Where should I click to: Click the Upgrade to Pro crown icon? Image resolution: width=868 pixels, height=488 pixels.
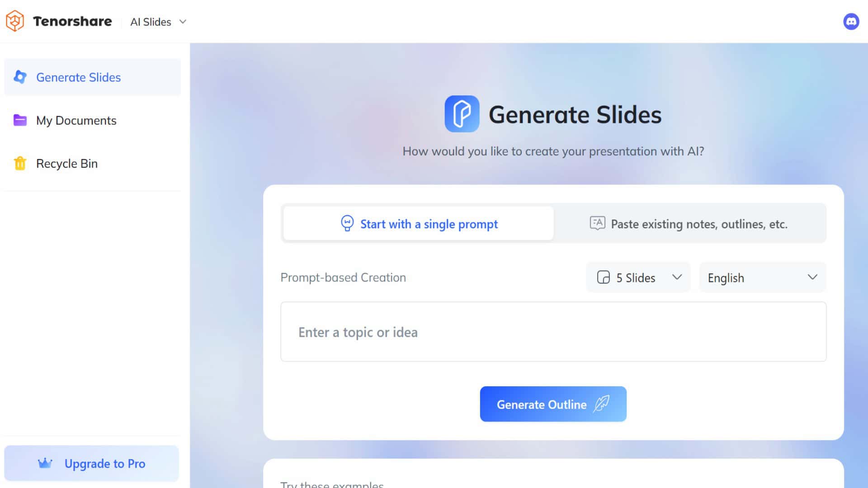[x=45, y=464]
